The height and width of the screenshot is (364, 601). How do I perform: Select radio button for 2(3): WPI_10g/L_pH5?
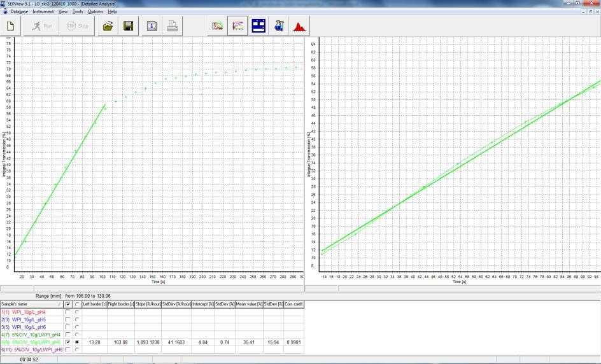coord(77,319)
